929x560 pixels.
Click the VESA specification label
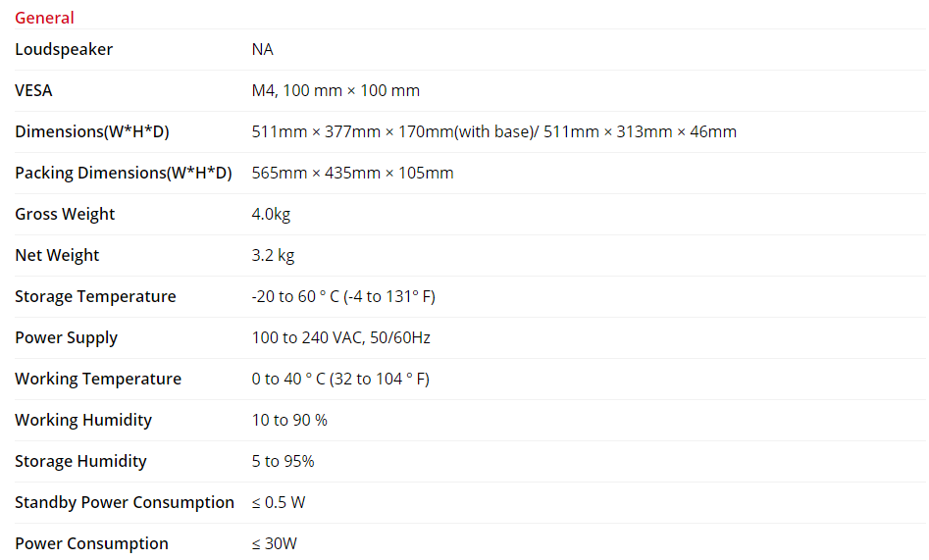(33, 90)
